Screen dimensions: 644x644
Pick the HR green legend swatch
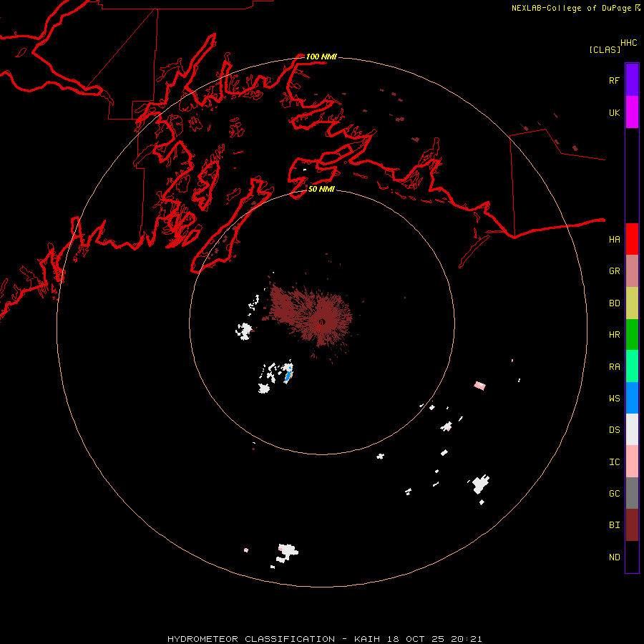click(632, 335)
